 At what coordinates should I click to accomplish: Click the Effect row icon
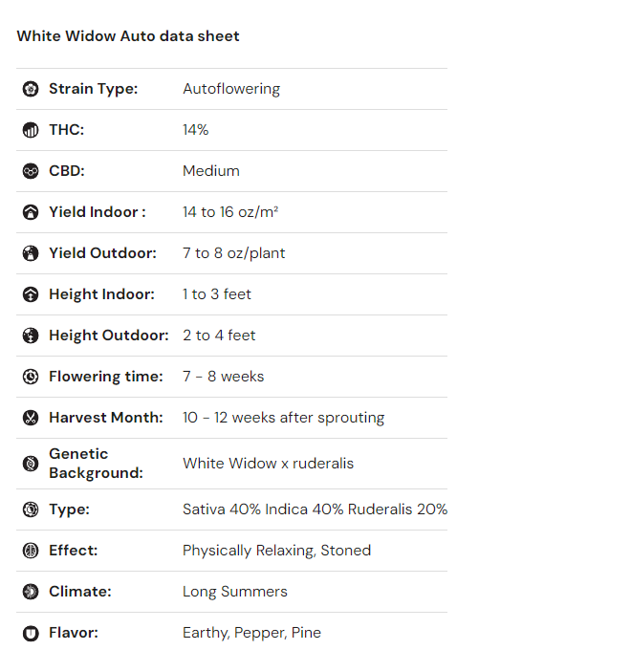point(31,551)
